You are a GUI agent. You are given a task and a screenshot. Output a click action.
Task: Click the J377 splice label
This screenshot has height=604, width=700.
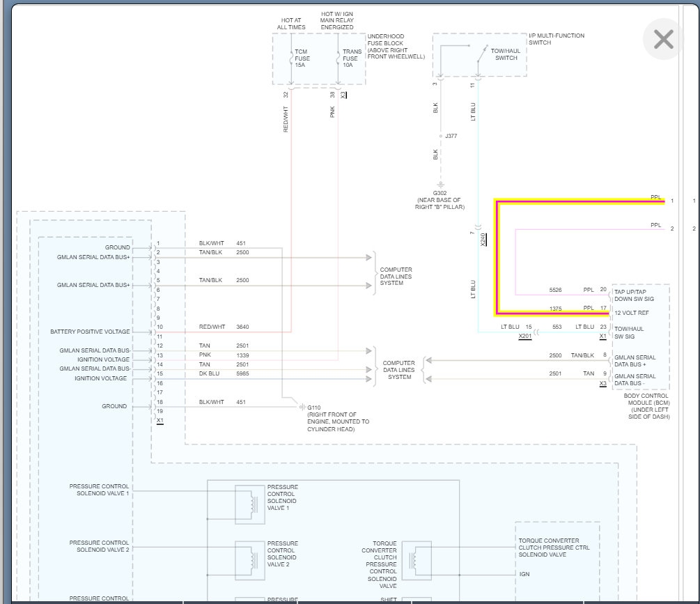point(451,136)
